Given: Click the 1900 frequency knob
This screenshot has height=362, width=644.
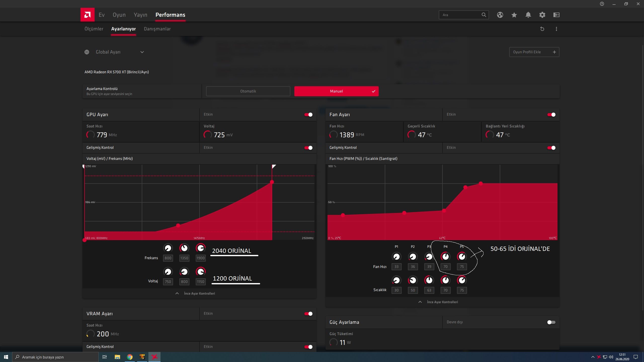Looking at the screenshot, I should 200,248.
